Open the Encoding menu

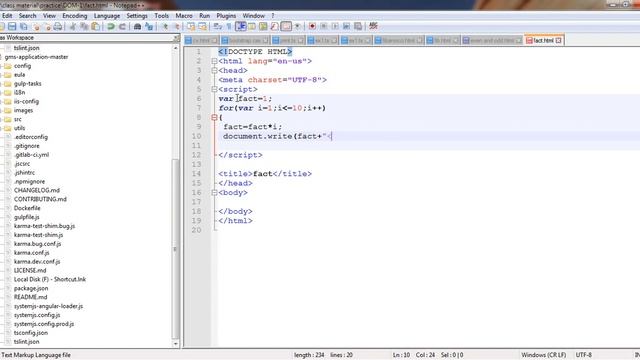coord(75,16)
